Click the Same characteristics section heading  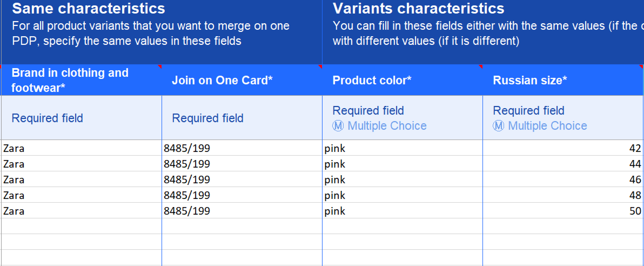point(89,8)
